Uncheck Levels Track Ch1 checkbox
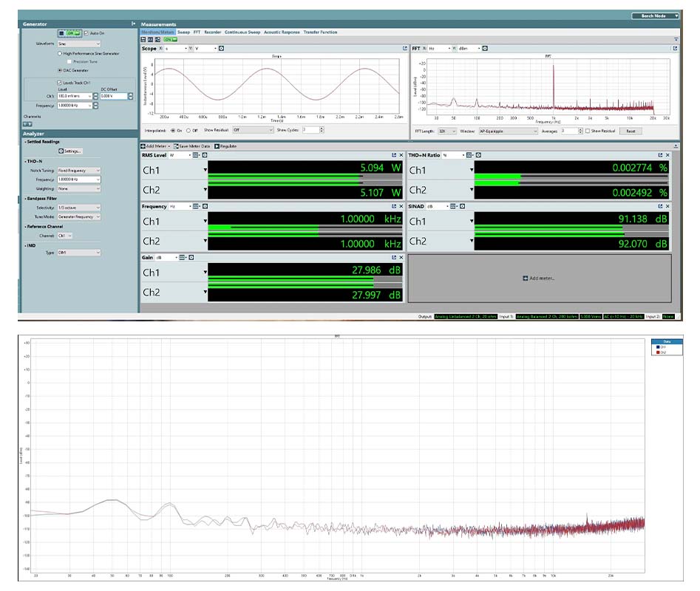Image resolution: width=700 pixels, height=591 pixels. (x=60, y=83)
